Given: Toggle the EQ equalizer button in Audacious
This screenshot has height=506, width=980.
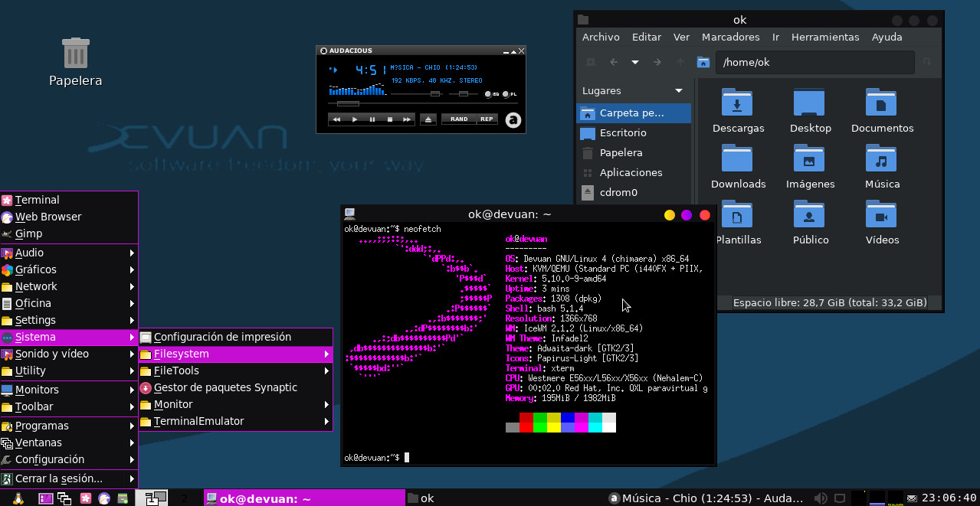Looking at the screenshot, I should click(491, 94).
